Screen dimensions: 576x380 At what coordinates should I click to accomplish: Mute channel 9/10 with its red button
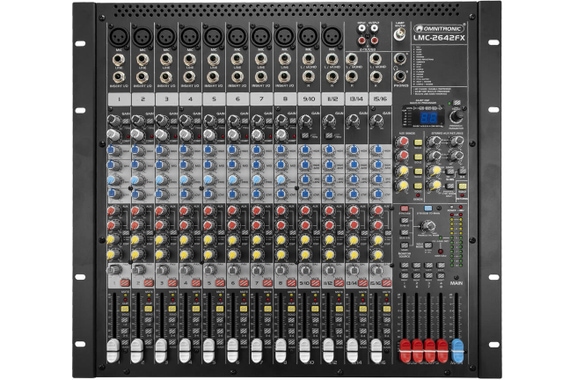pos(315,283)
